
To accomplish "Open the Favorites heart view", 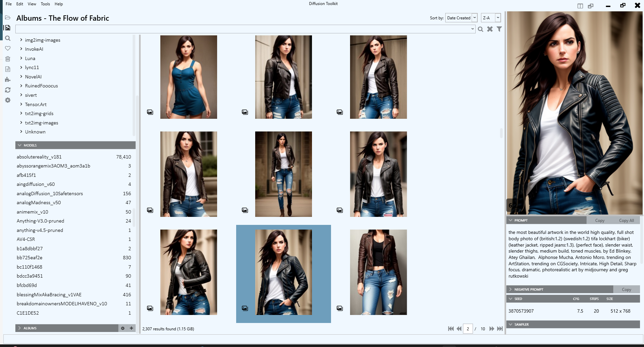I will [x=8, y=48].
